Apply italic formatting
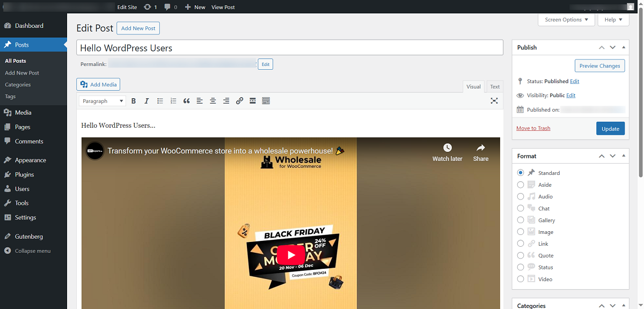Viewport: 644px width, 309px height. pos(147,100)
